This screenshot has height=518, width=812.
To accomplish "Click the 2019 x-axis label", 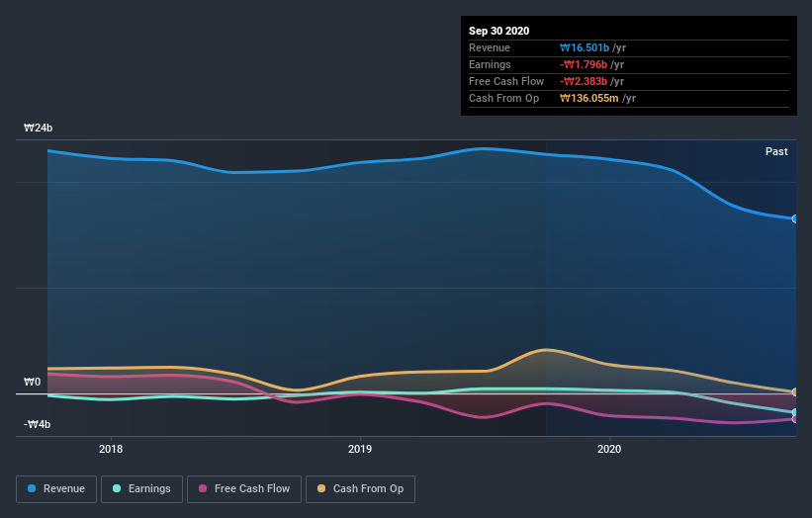I will coord(360,449).
